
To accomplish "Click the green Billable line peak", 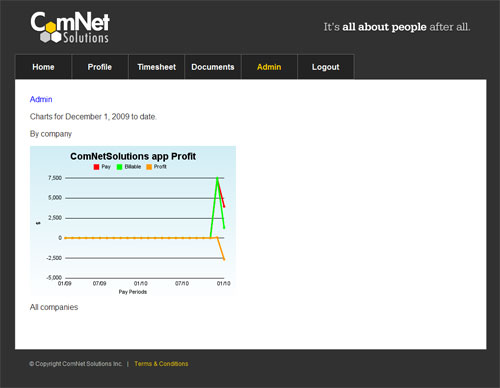I will (x=217, y=179).
